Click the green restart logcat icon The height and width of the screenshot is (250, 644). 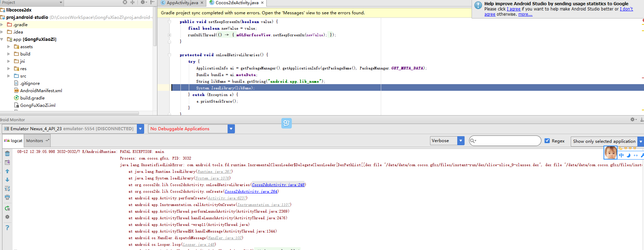[x=7, y=208]
